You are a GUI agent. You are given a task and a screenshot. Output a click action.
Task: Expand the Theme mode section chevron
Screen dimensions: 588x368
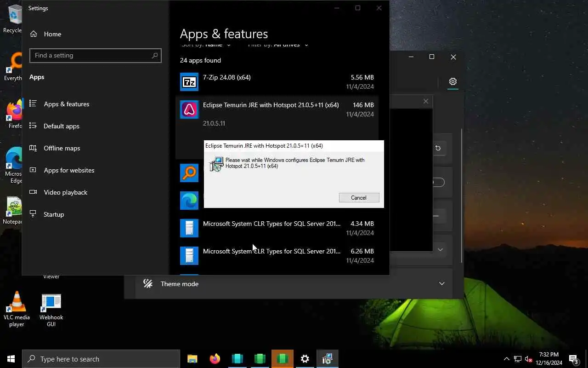442,284
